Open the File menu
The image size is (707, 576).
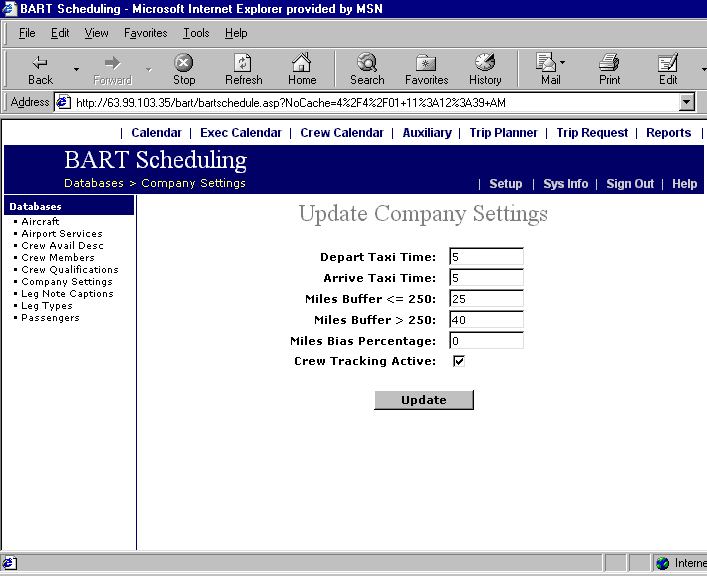tap(27, 33)
